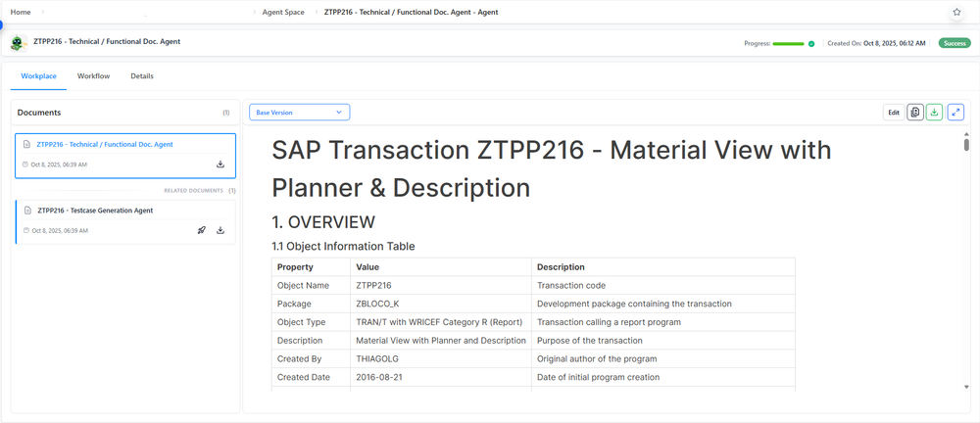Click the agent robot avatar icon
Viewport: 980px width, 423px height.
18,43
